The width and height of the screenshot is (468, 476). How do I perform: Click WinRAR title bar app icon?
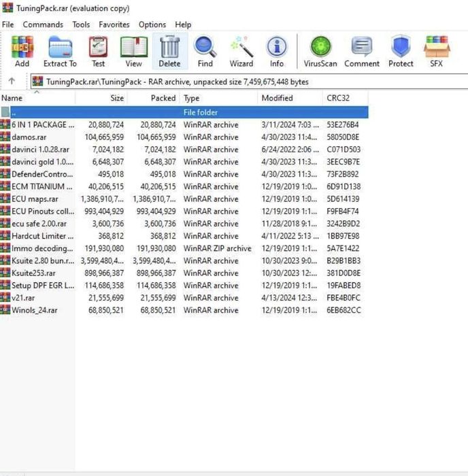click(7, 7)
